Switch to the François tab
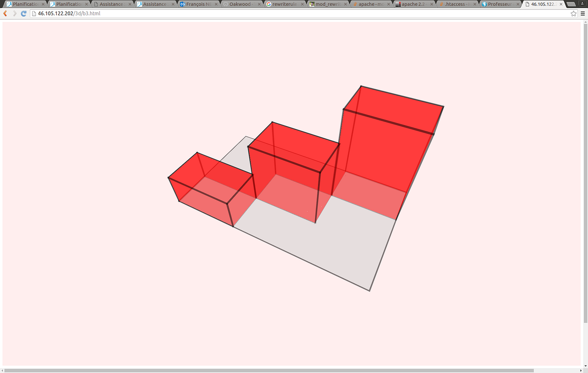This screenshot has height=373, width=588. coord(196,4)
